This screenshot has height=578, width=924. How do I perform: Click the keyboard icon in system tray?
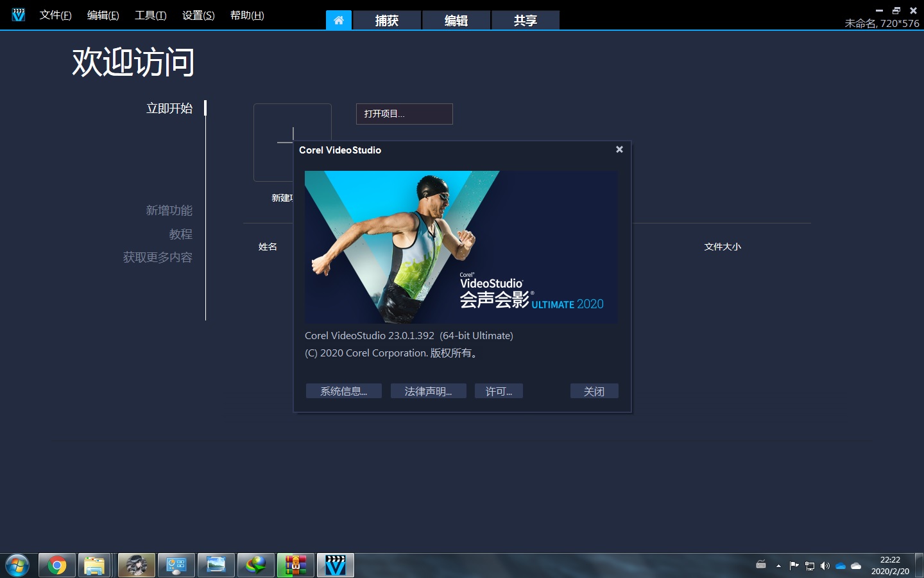point(761,565)
